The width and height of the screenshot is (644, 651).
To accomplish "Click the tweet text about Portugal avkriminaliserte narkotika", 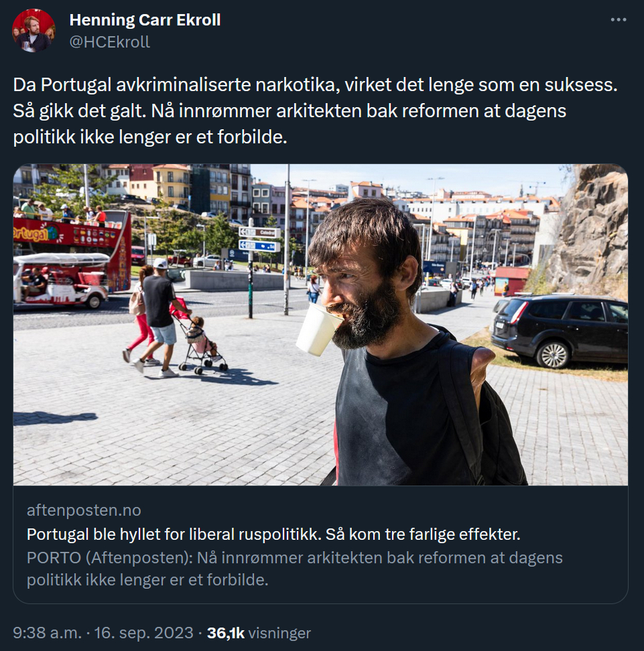I will point(316,111).
